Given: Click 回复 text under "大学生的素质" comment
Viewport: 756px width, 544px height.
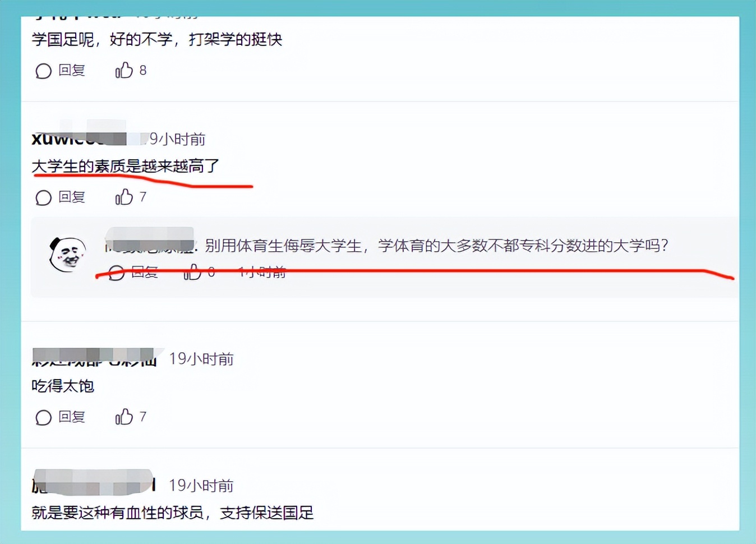Looking at the screenshot, I should point(72,197).
